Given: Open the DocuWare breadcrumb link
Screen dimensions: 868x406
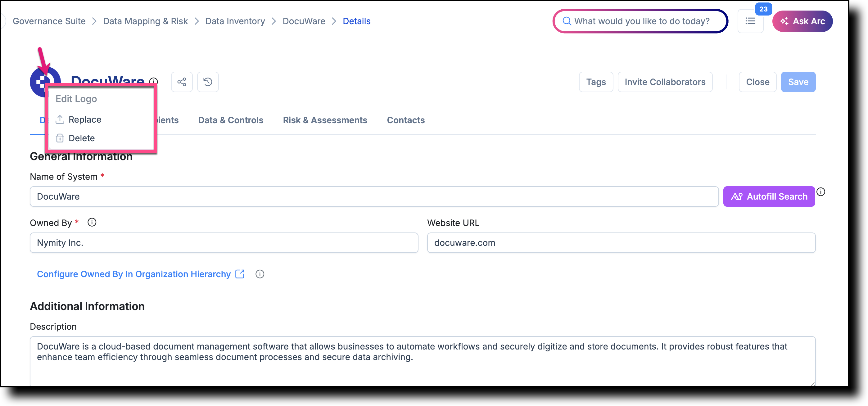Looking at the screenshot, I should point(304,21).
